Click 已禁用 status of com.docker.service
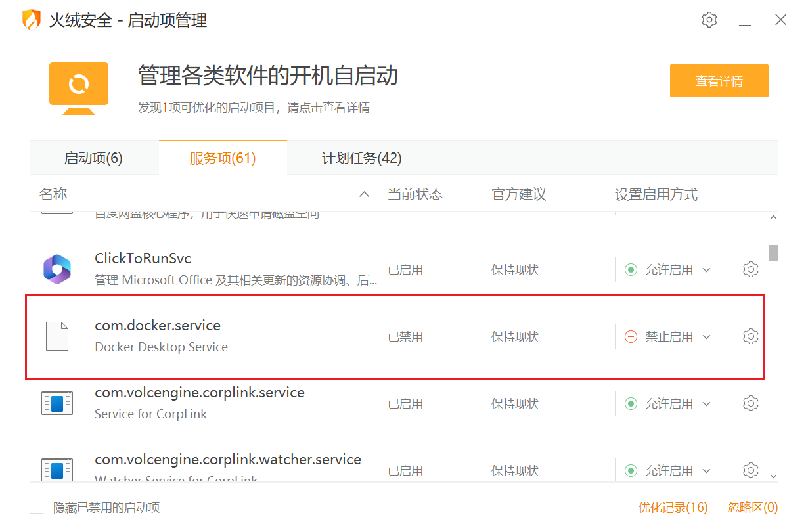The image size is (808, 532). coord(405,336)
